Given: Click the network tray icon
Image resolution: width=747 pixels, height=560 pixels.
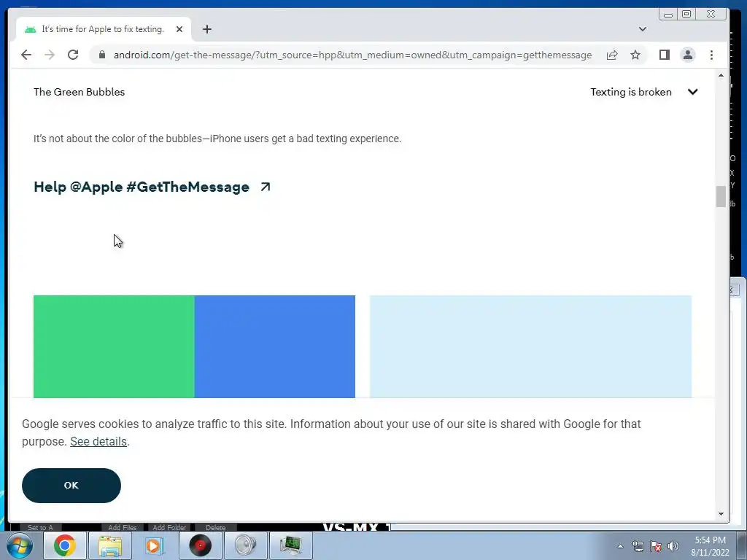Looking at the screenshot, I should click(x=638, y=546).
